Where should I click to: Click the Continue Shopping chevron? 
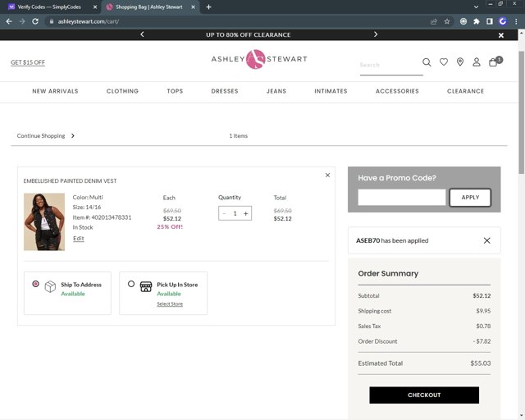[x=73, y=135]
